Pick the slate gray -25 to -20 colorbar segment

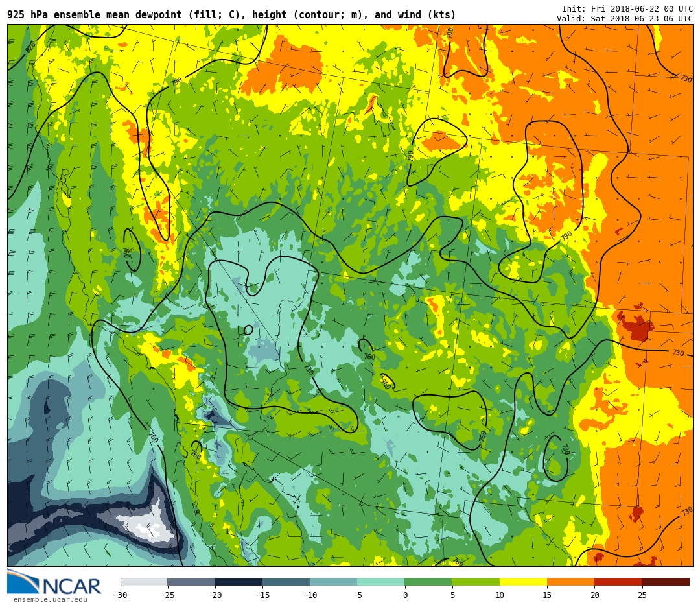tap(191, 582)
